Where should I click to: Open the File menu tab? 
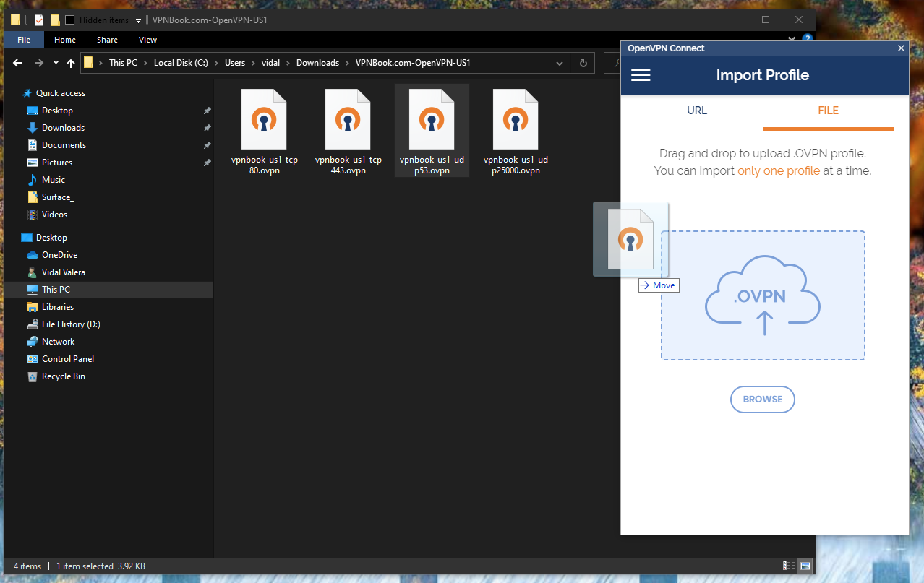point(24,40)
